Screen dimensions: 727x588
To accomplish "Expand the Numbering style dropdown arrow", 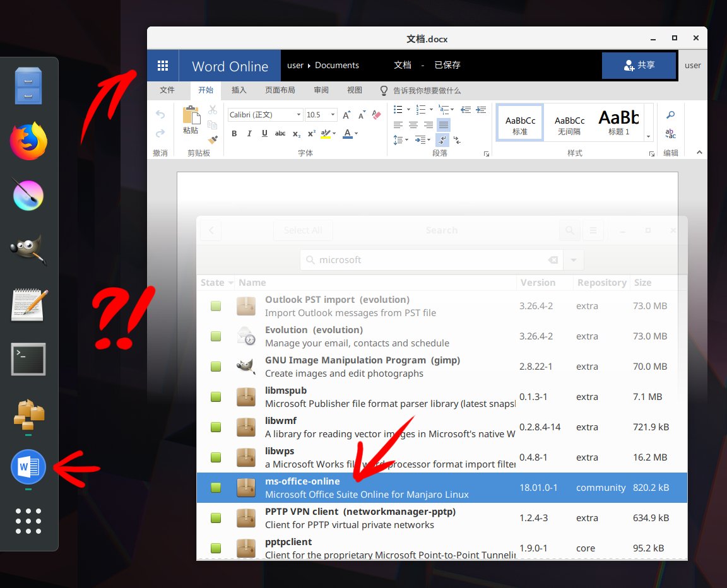I will (431, 110).
